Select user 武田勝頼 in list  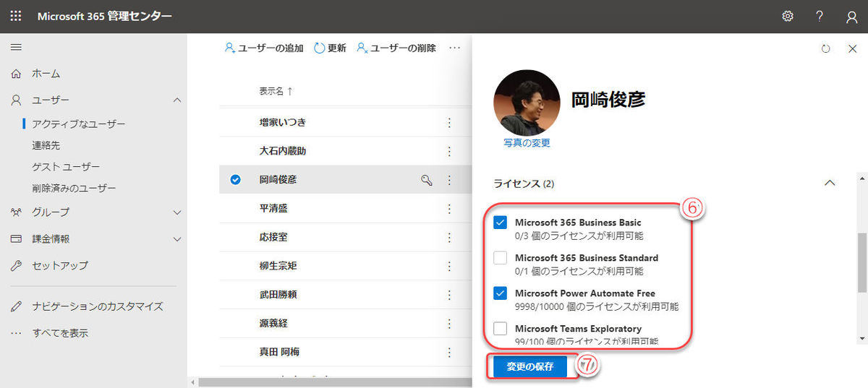[278, 294]
